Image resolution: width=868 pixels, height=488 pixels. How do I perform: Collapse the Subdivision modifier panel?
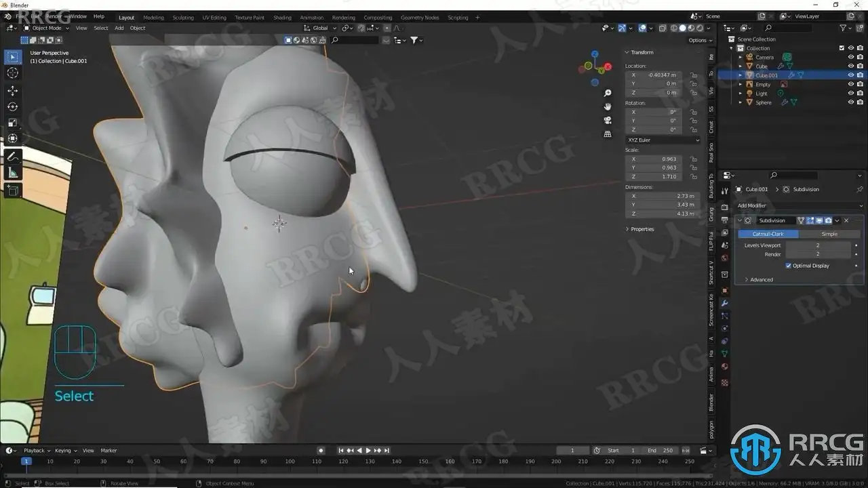740,220
